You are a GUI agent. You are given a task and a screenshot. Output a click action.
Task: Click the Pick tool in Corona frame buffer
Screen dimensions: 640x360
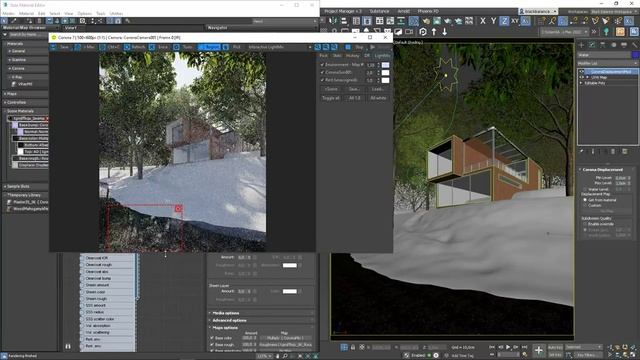[232, 47]
